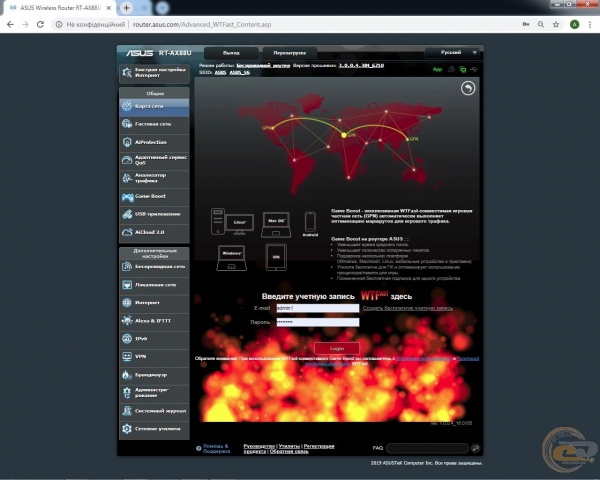Click the circular back arrow icon
The height and width of the screenshot is (480, 600).
[x=468, y=88]
